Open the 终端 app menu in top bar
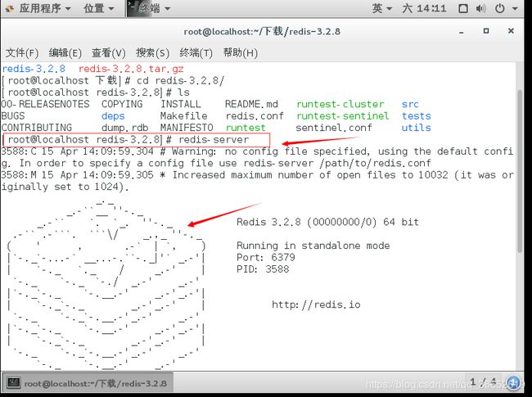Image resolution: width=532 pixels, height=397 pixels. (154, 8)
